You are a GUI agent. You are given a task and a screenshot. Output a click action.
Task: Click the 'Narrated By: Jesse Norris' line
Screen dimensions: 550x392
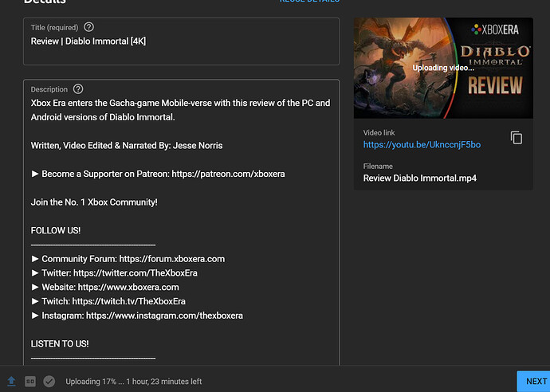[x=127, y=146]
